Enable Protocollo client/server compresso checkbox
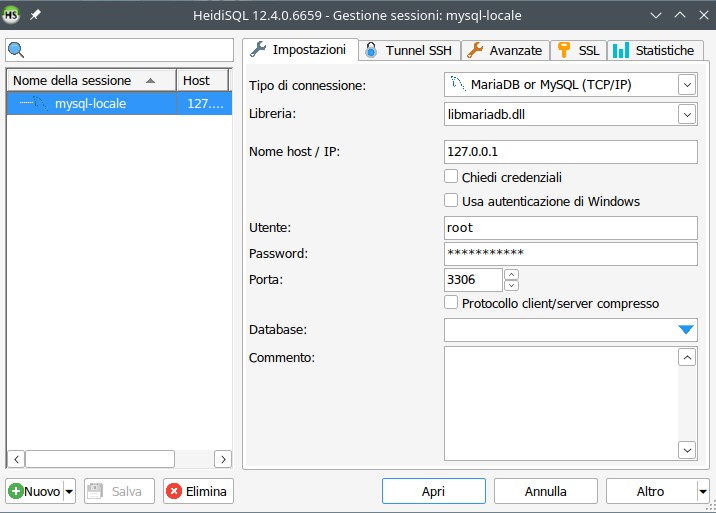Screen dimensions: 716x513 451,302
